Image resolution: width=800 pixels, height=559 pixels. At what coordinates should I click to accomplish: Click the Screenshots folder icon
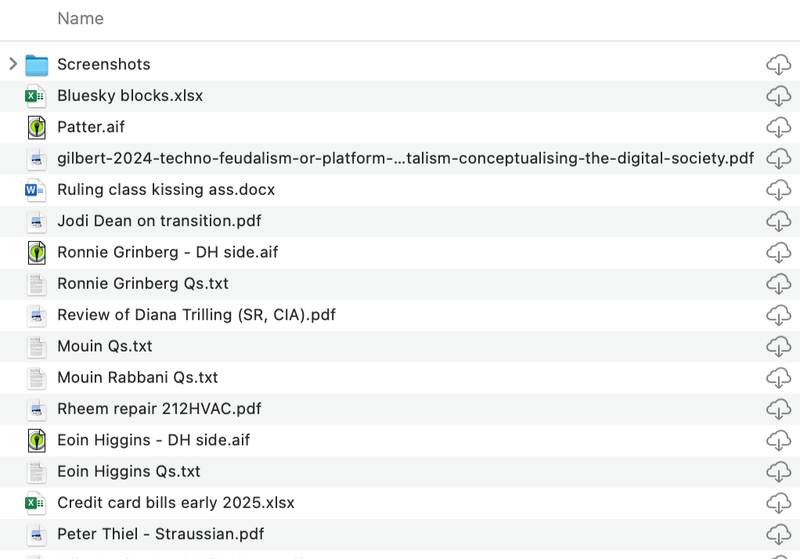tap(37, 65)
